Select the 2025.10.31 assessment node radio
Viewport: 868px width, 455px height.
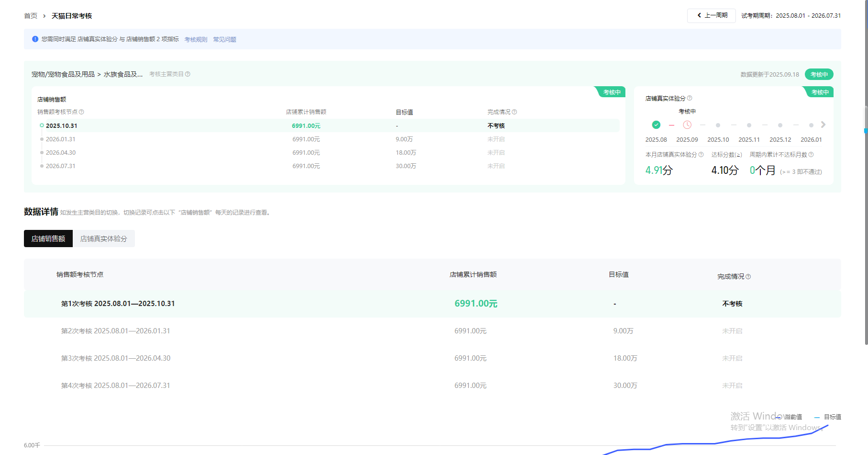42,125
